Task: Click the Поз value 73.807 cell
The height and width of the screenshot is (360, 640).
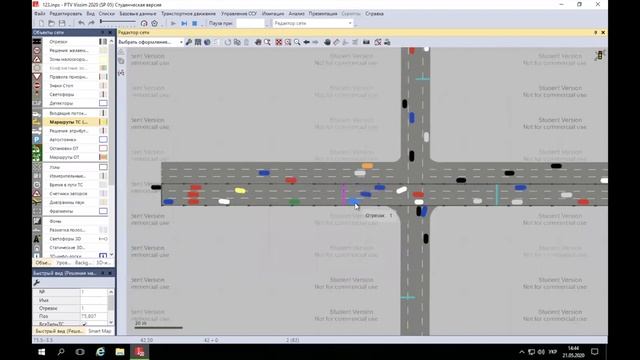Action: 94,316
